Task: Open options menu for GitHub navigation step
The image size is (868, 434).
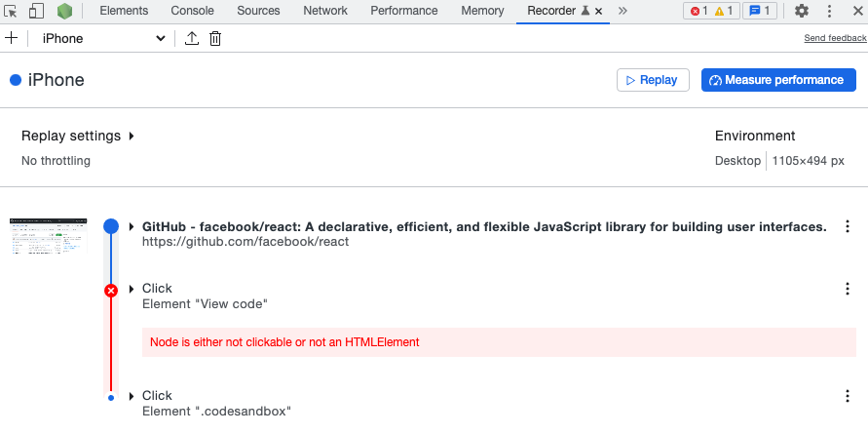Action: (x=847, y=226)
